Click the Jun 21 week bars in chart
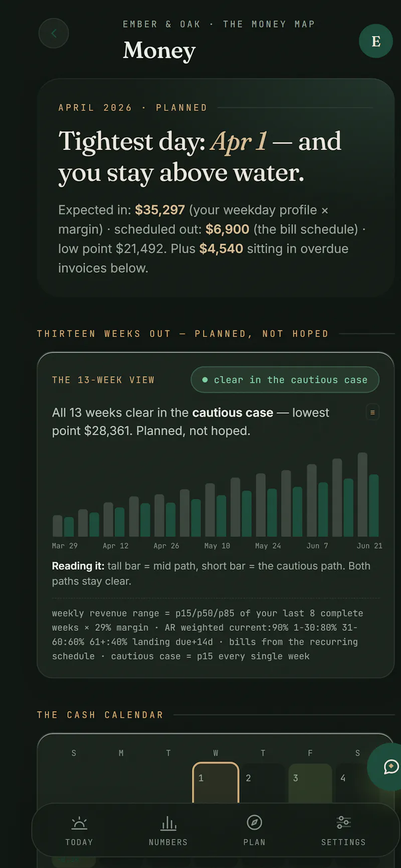 tap(368, 494)
